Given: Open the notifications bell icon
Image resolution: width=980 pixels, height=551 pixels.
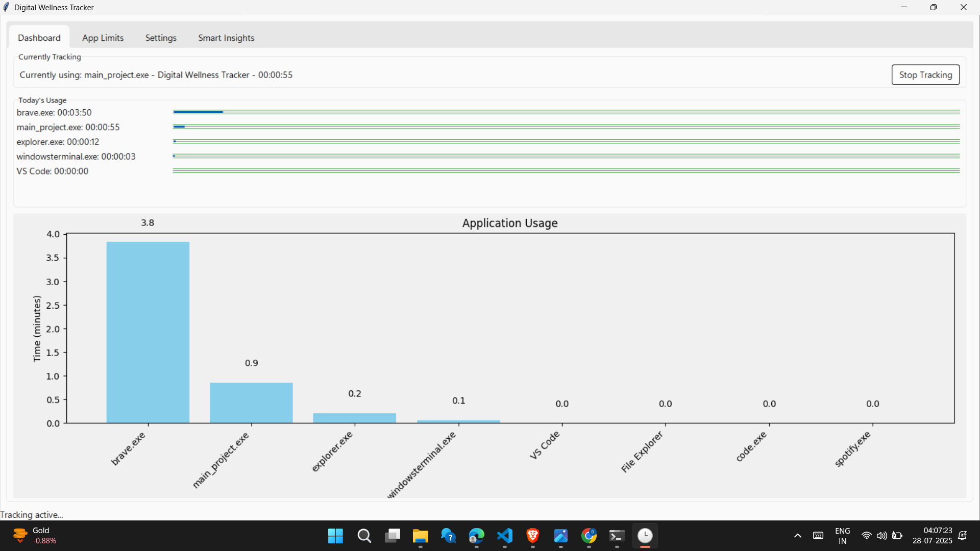Looking at the screenshot, I should [x=963, y=536].
